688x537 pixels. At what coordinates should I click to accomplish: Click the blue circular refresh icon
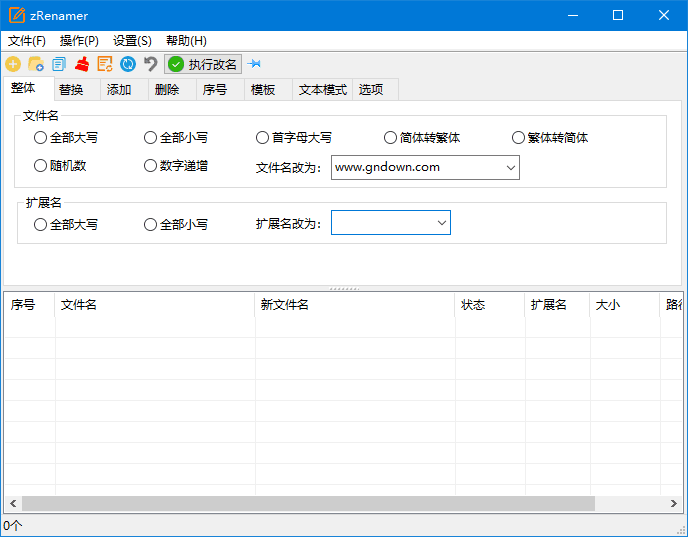click(x=128, y=64)
